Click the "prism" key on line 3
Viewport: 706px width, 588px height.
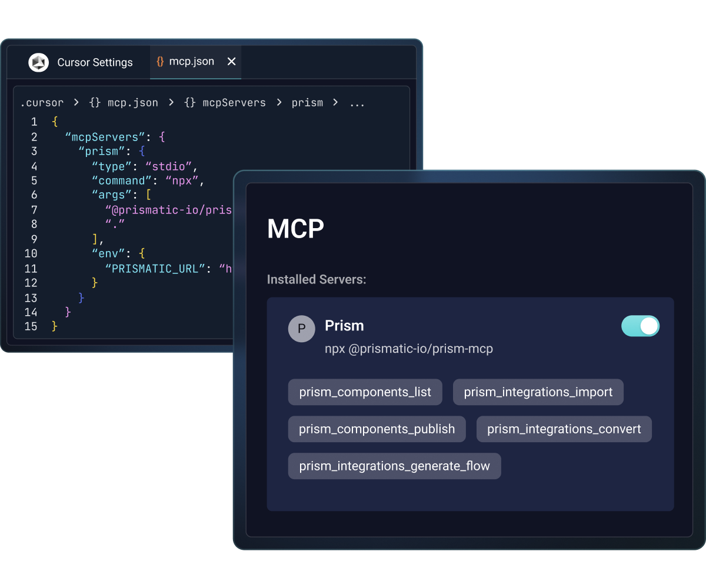(x=101, y=152)
